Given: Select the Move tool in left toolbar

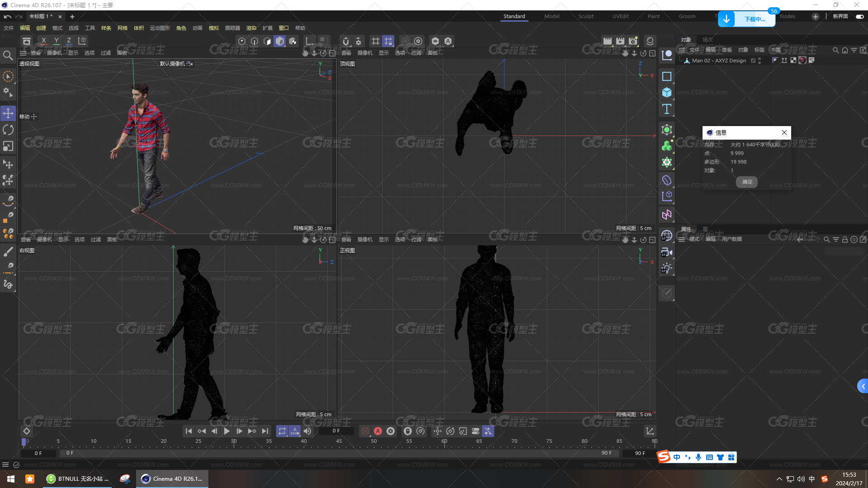Looking at the screenshot, I should (8, 113).
